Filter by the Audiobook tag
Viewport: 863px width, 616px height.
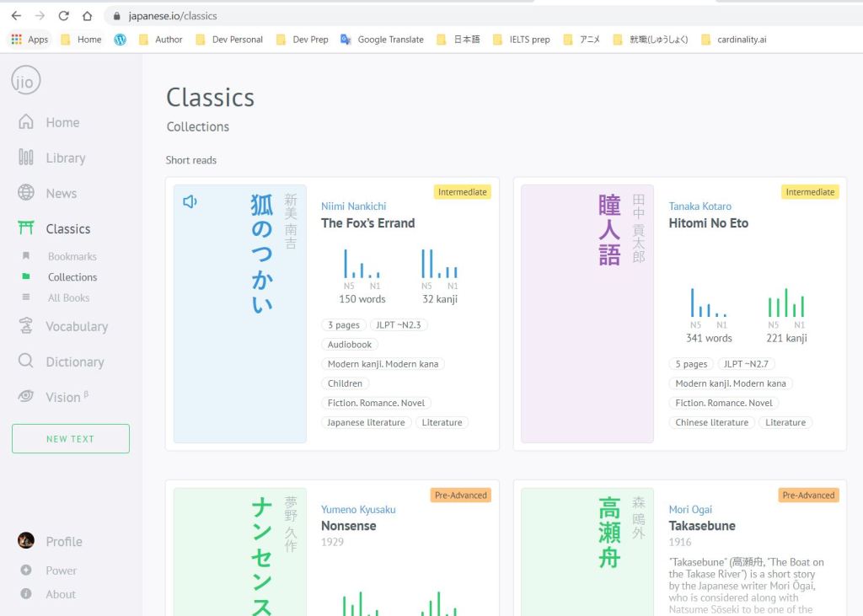click(350, 345)
